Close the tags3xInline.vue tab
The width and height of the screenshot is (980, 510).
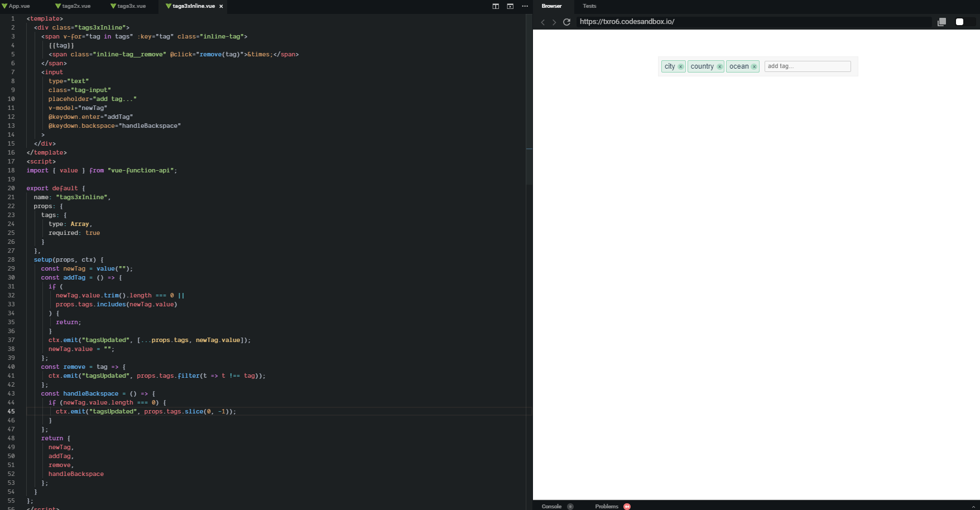tap(221, 7)
